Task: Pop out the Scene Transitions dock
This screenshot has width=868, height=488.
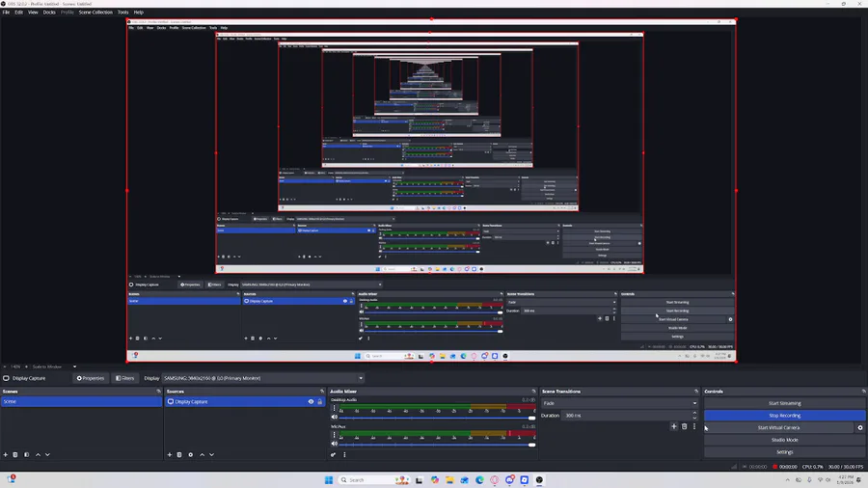Action: pyautogui.click(x=695, y=392)
